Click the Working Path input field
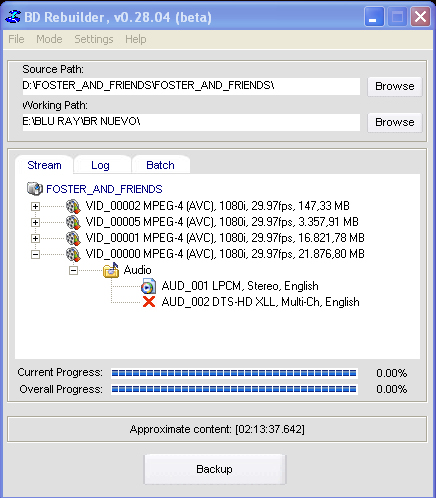The height and width of the screenshot is (498, 436). coord(191,122)
